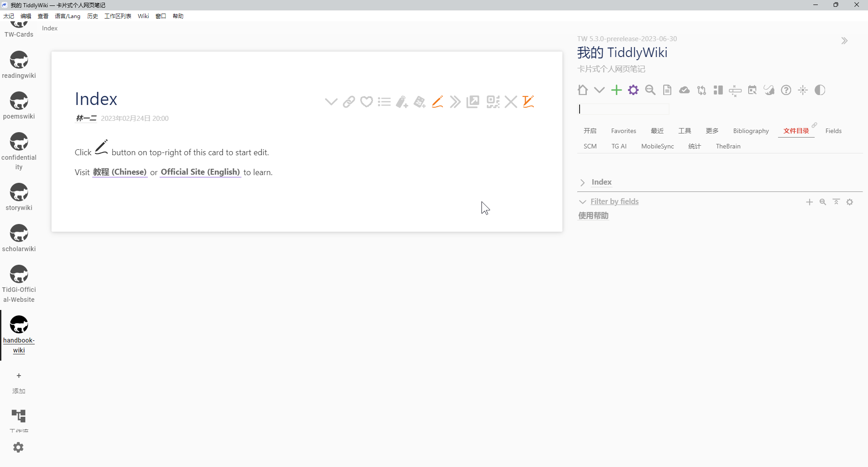Open the TheBrain tab

728,146
